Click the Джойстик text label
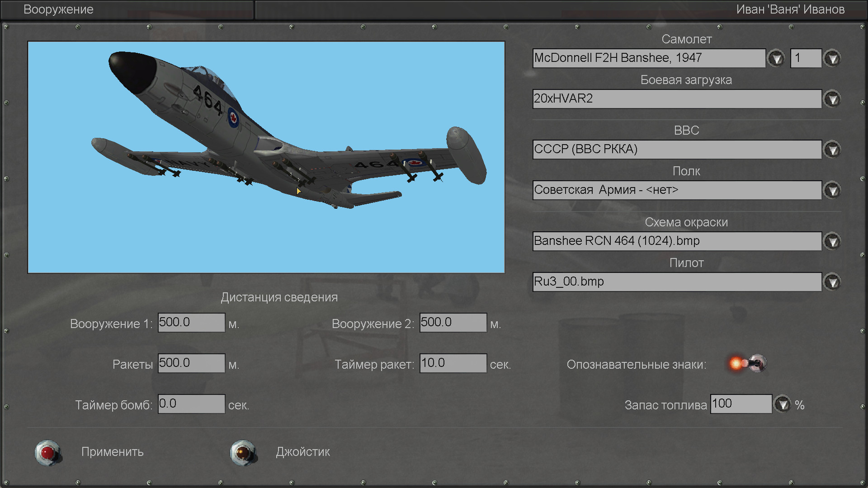 (x=303, y=452)
